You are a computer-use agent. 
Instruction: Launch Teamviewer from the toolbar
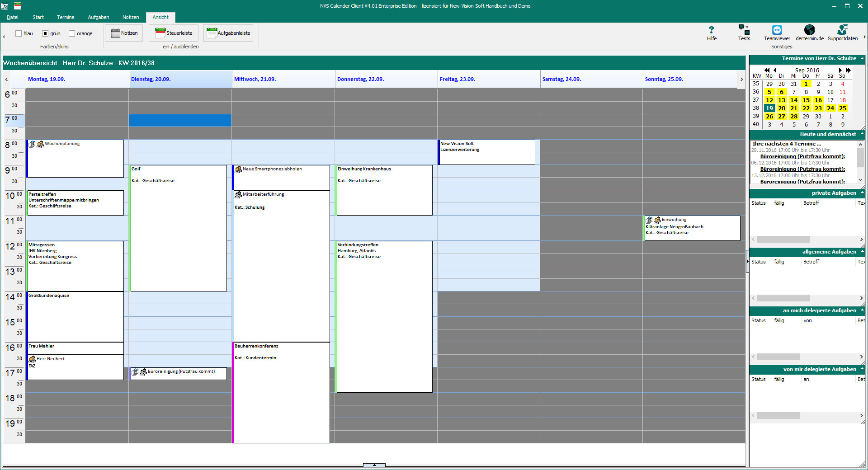pyautogui.click(x=777, y=30)
